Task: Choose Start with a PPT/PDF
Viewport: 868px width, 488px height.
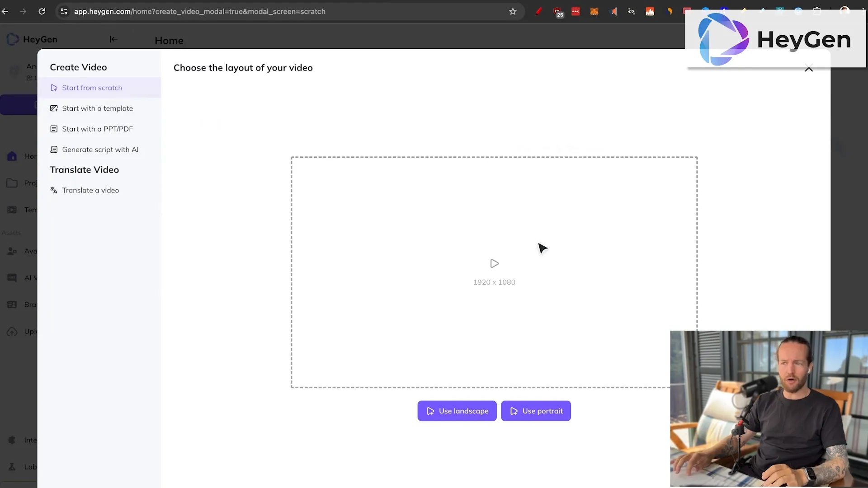Action: (x=99, y=129)
